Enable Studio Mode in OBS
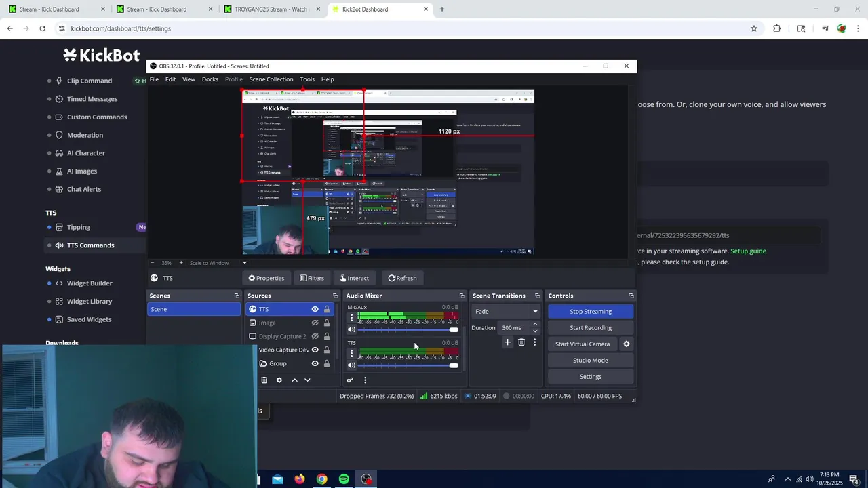868x488 pixels. point(591,361)
